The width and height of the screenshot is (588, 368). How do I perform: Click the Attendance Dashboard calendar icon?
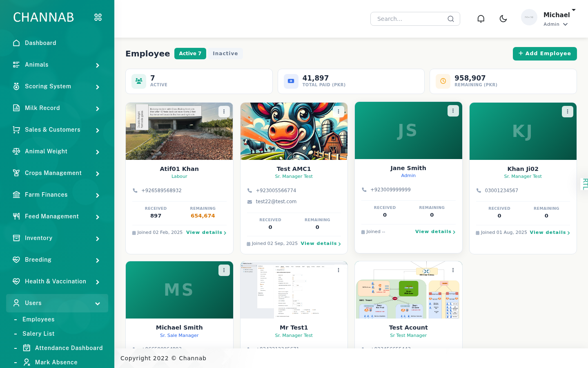click(27, 348)
